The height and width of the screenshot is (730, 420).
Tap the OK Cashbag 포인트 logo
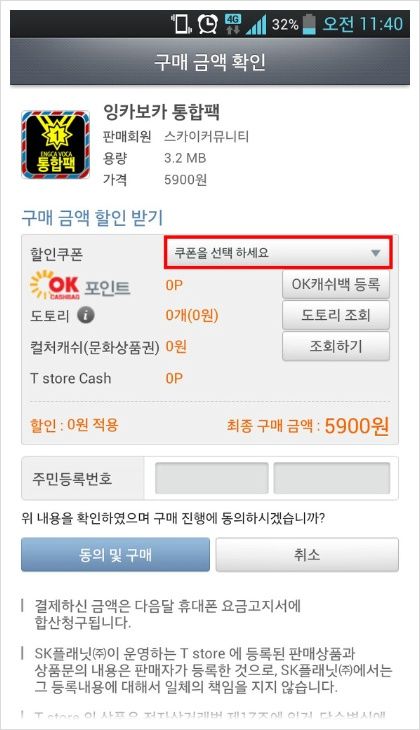80,285
